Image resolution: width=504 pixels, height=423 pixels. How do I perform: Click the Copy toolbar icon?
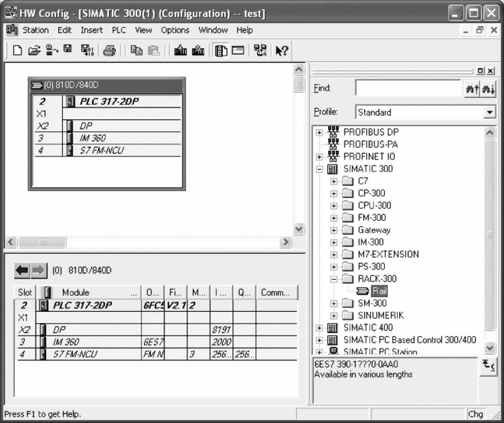(136, 50)
